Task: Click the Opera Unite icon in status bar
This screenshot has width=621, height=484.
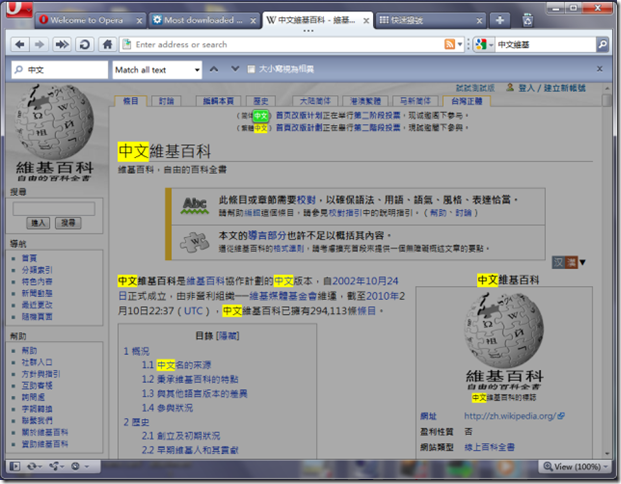Action: point(56,466)
